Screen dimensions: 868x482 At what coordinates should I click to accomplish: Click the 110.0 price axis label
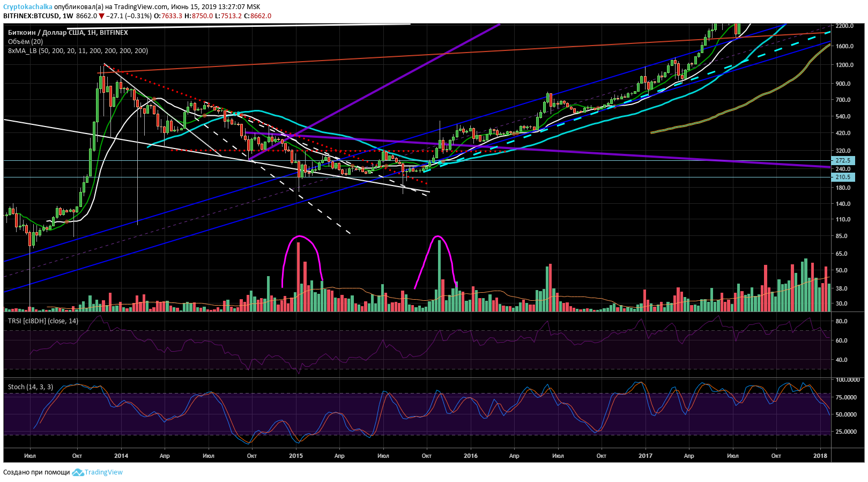[843, 219]
